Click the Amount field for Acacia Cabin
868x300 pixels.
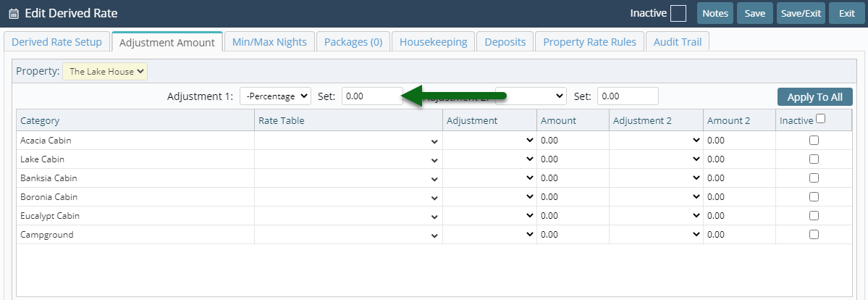(573, 141)
